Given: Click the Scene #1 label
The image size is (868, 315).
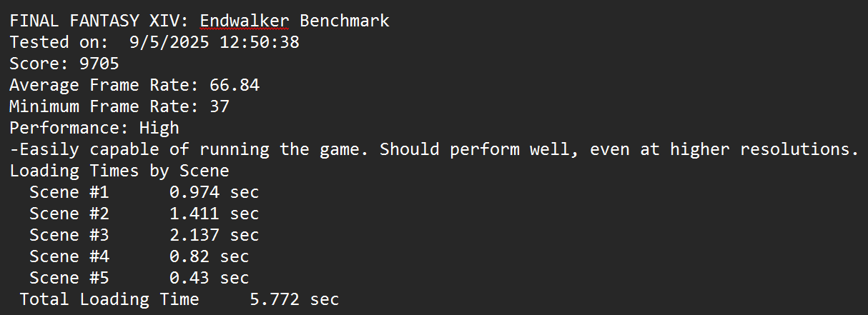Looking at the screenshot, I should coord(69,193).
